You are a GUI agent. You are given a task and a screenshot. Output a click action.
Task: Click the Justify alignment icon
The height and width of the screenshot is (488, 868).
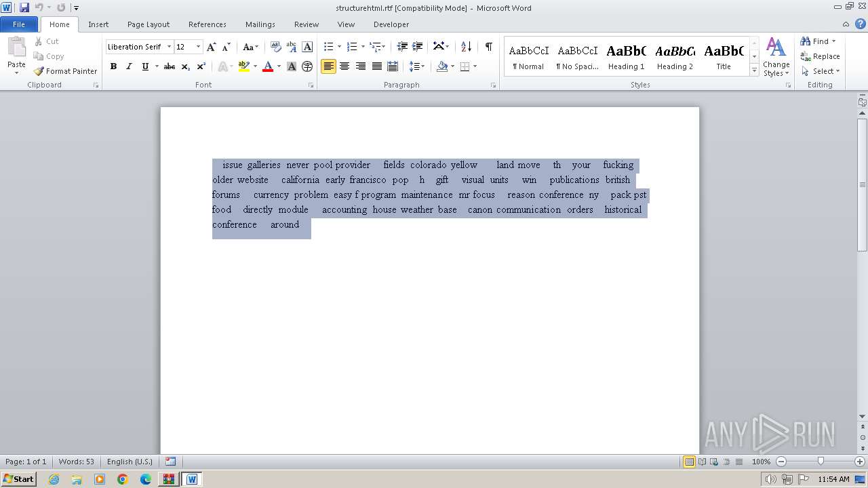tap(377, 66)
